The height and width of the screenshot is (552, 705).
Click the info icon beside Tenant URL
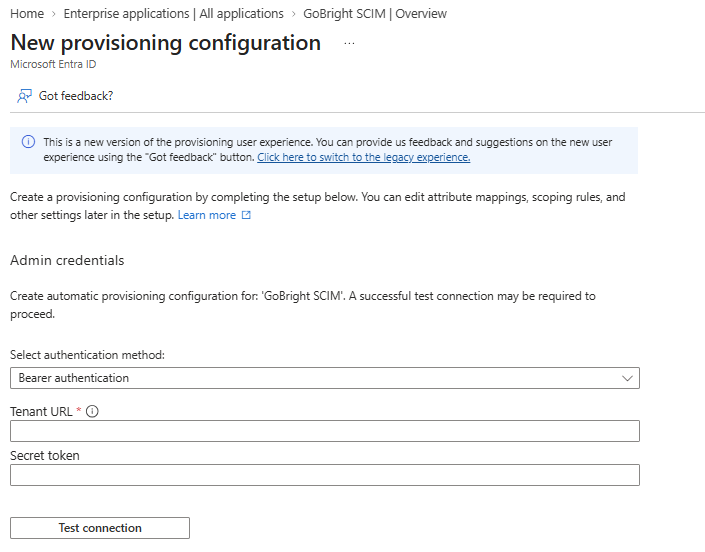click(92, 411)
